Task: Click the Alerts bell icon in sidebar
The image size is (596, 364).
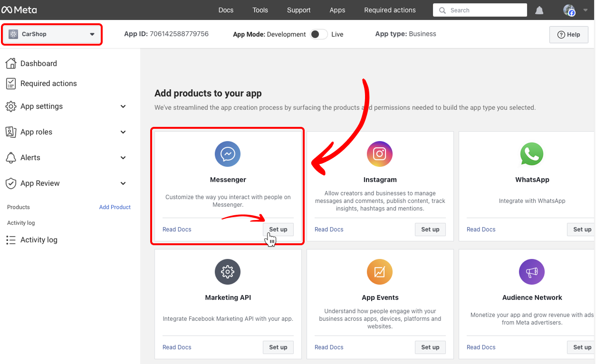Action: click(x=11, y=158)
